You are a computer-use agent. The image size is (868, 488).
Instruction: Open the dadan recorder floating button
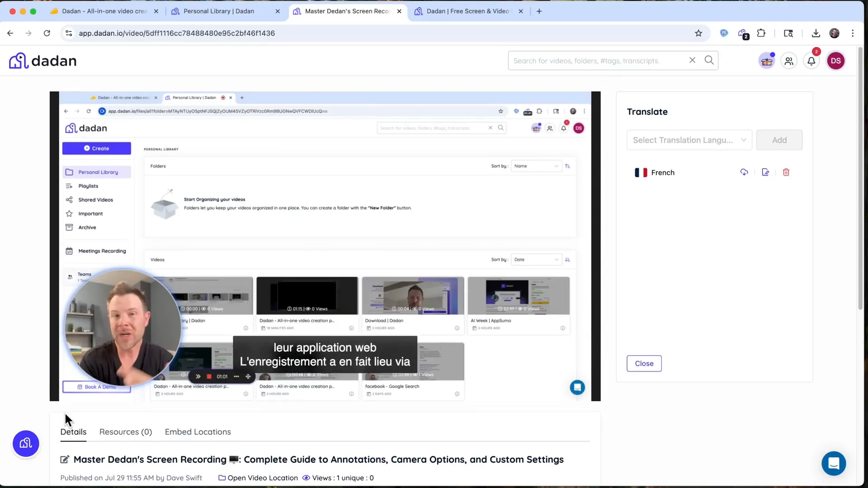(26, 443)
